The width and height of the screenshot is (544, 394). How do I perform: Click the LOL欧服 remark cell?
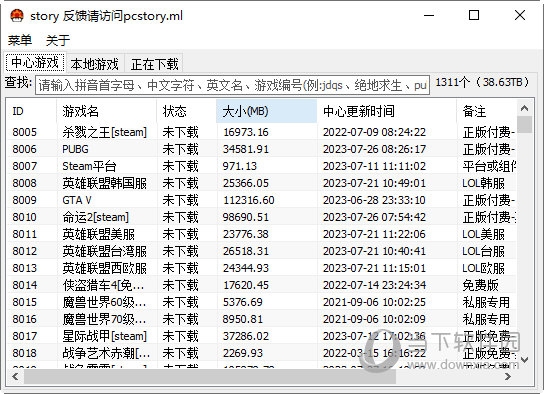[x=484, y=268]
